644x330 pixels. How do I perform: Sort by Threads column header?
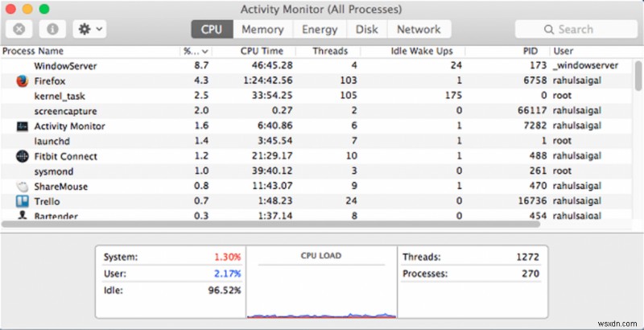point(330,51)
